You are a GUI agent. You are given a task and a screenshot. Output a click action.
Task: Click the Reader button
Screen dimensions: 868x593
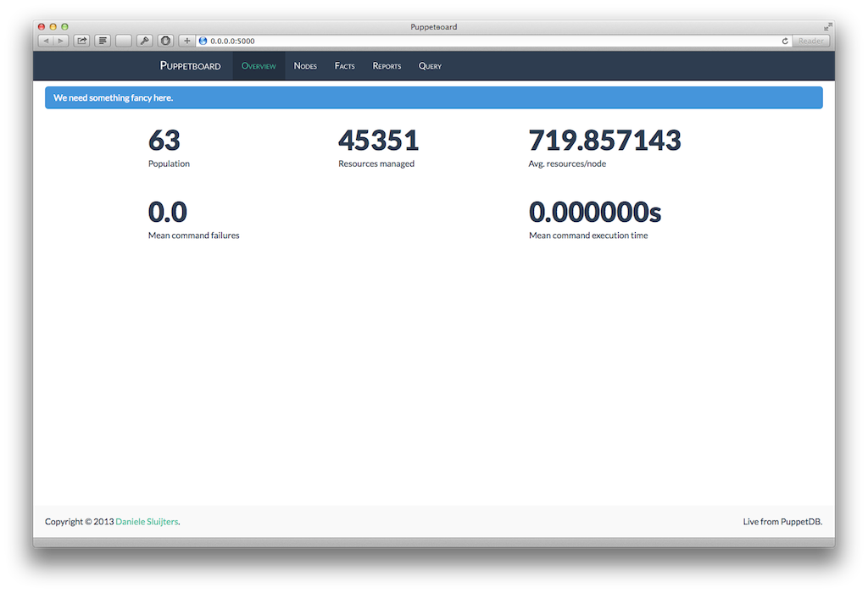[x=810, y=41]
